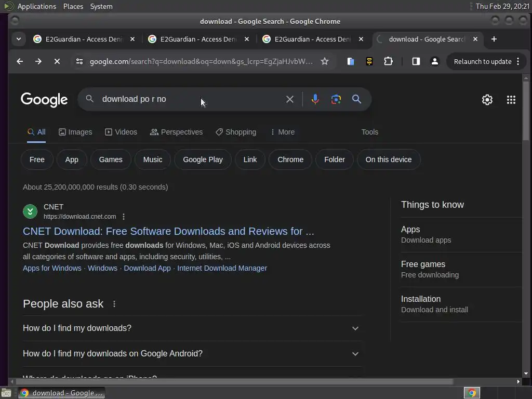Bookmark this page with the star icon
Image resolution: width=532 pixels, height=399 pixels.
pos(325,61)
